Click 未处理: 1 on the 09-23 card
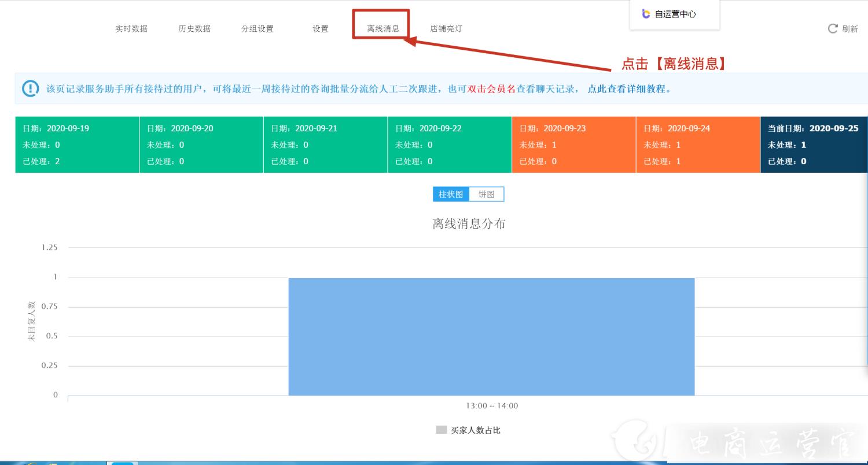Screen dimensions: 868x465 pyautogui.click(x=538, y=145)
